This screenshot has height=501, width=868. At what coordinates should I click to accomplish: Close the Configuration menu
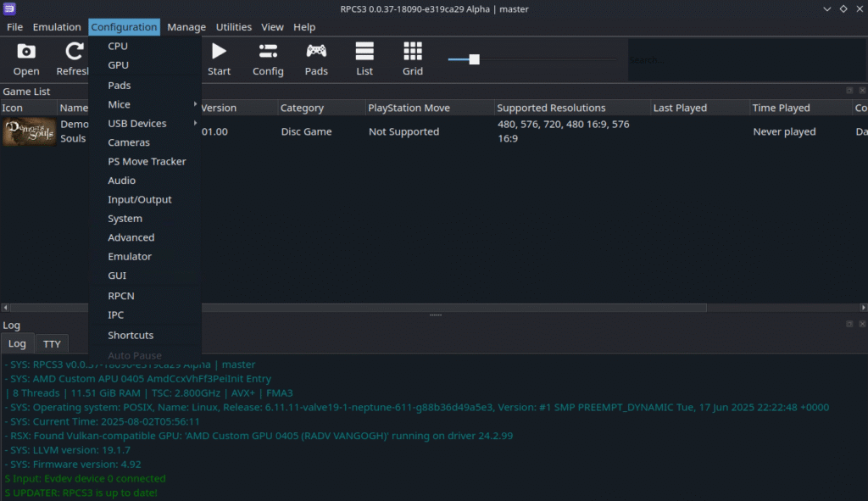pos(124,26)
